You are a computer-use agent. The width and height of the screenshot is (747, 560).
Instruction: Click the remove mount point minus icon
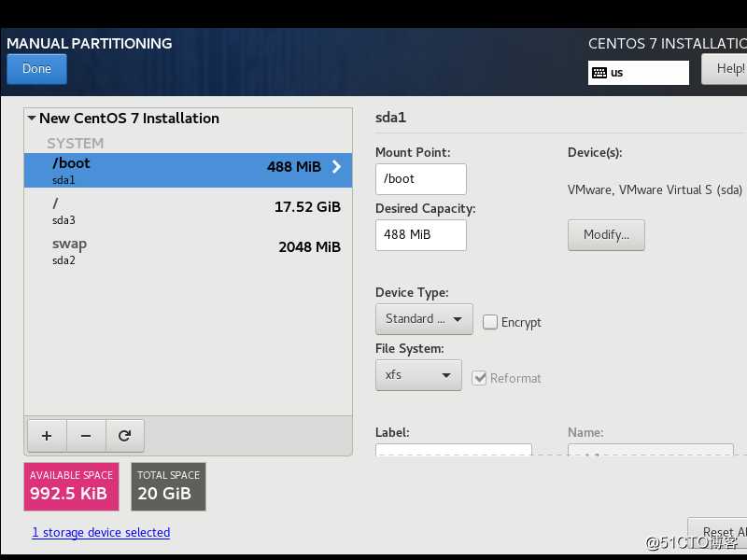86,436
